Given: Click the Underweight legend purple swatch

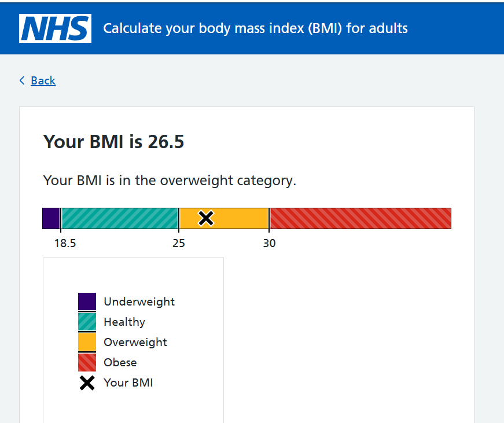Looking at the screenshot, I should [x=87, y=301].
